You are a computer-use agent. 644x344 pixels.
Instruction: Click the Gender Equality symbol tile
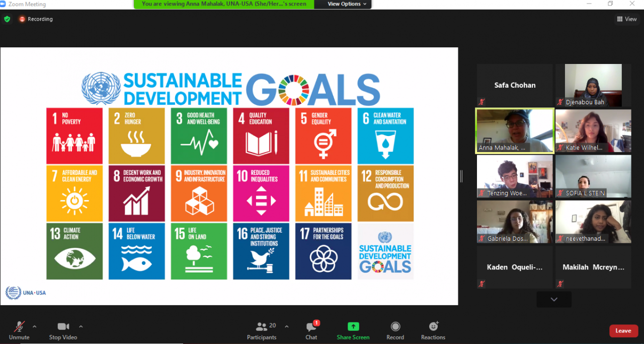click(x=324, y=136)
